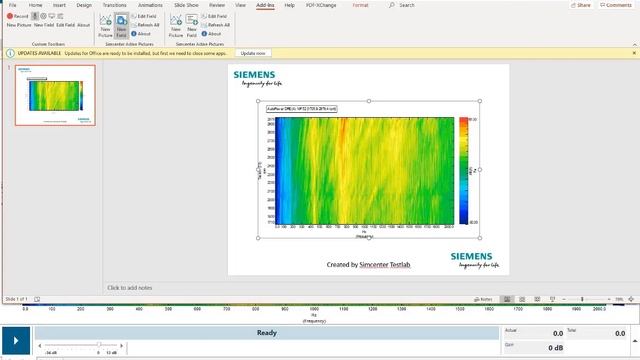This screenshot has height=360, width=640.
Task: Switch to Slide Sorter view in the status bar
Action: coord(522,299)
